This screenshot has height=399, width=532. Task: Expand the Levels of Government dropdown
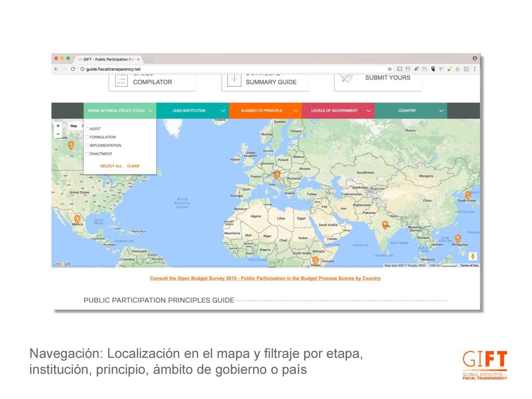(x=338, y=111)
